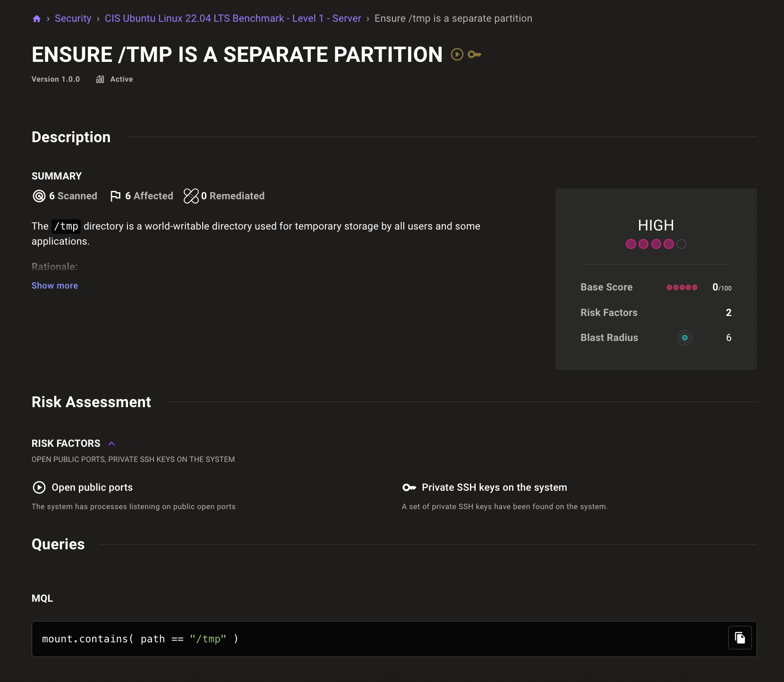Collapse the Risk Factors section chevron
The image size is (784, 682).
(111, 443)
